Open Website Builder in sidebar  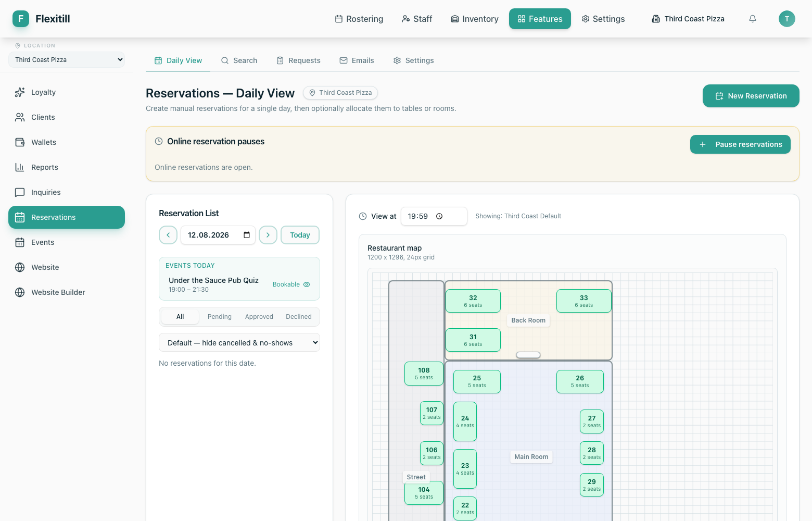[x=67, y=292]
